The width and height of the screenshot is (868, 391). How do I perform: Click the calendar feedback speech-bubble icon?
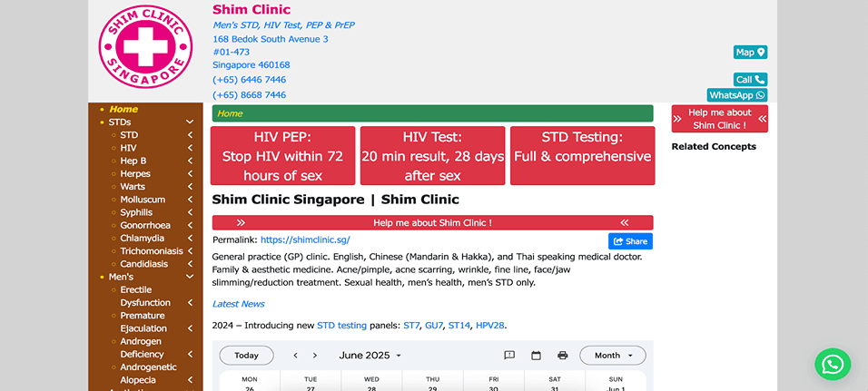pyautogui.click(x=509, y=355)
